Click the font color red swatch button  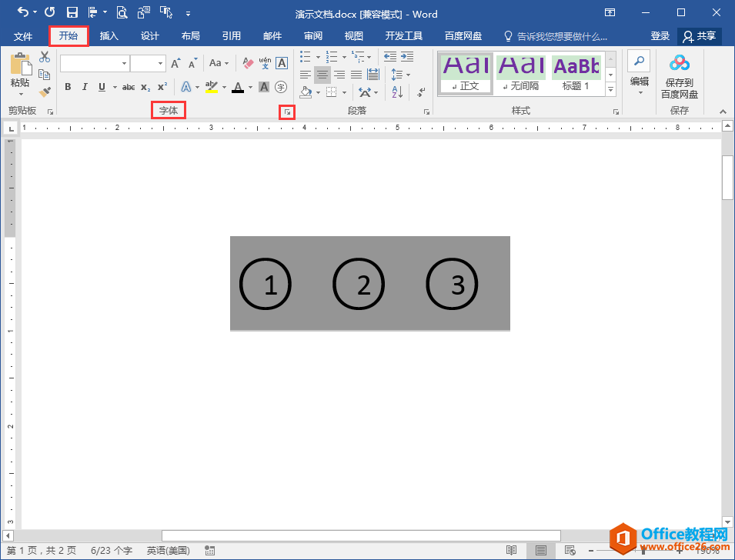pyautogui.click(x=238, y=87)
